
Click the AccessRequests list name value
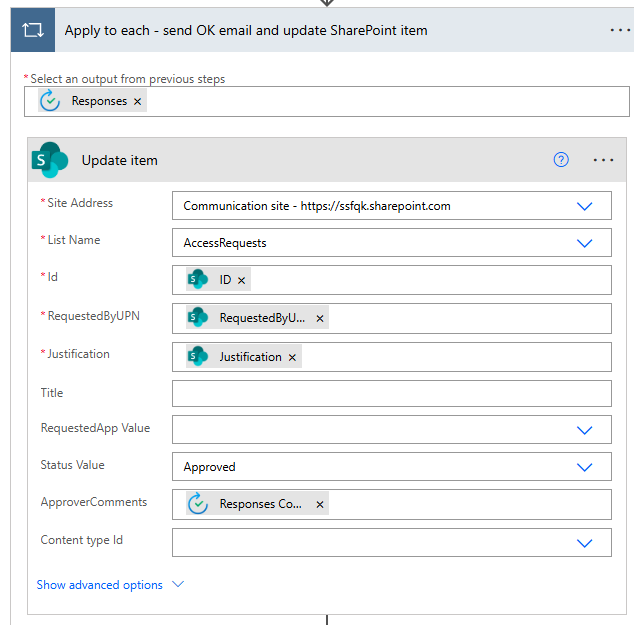tap(225, 243)
